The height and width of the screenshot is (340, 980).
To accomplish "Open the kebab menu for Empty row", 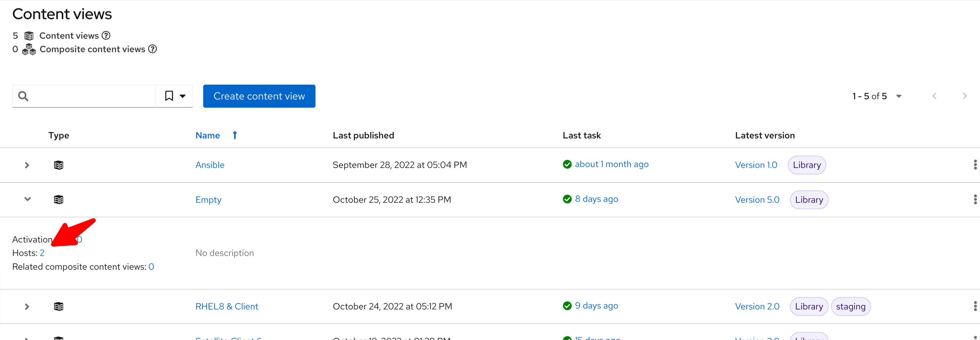I will click(x=975, y=199).
